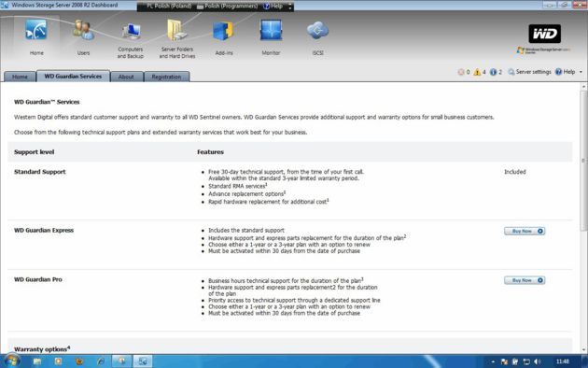Click the WD logo
The width and height of the screenshot is (588, 368).
[544, 34]
